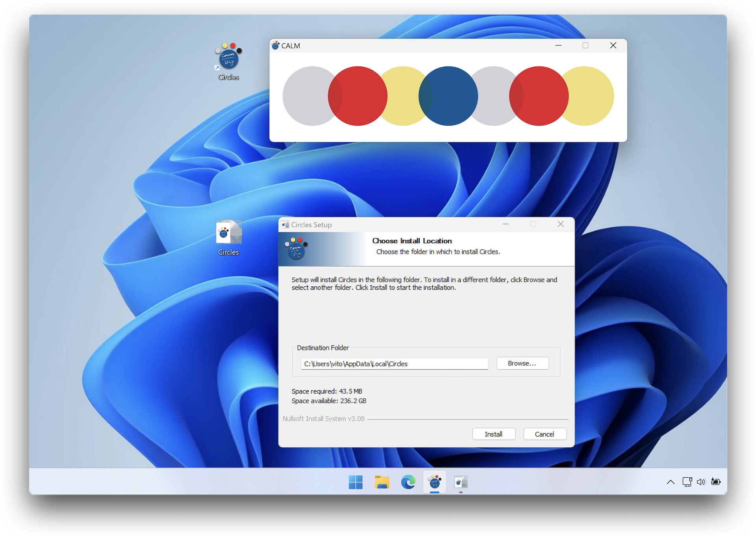Viewport: 756px width, 538px height.
Task: Switch to Circles Setup taskbar icon
Action: [461, 482]
